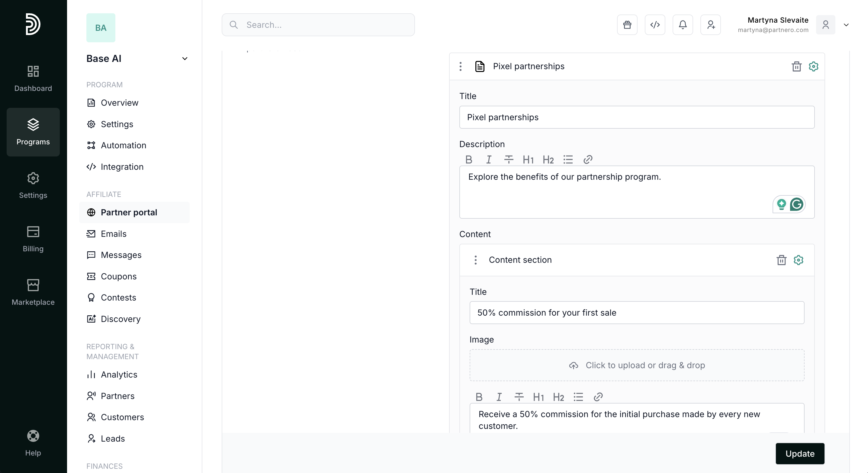Go to Emails in sidebar
The height and width of the screenshot is (473, 868).
[x=114, y=233]
